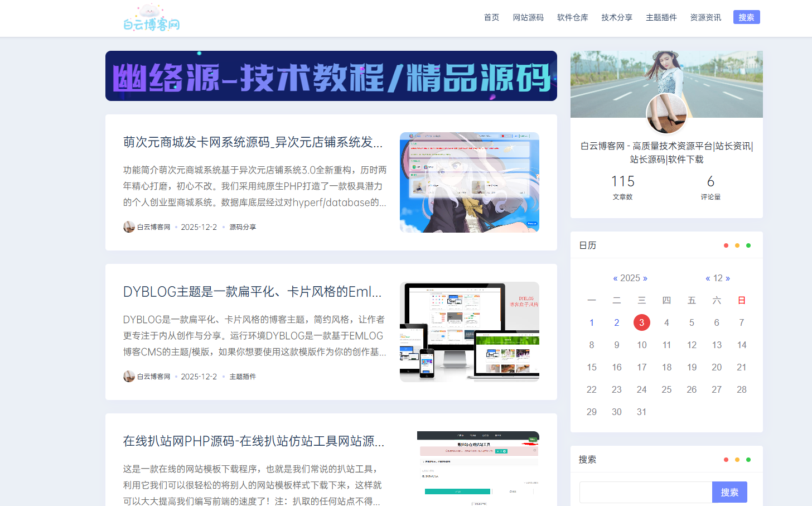Click author avatar on 萌次元商城 post

pos(129,227)
